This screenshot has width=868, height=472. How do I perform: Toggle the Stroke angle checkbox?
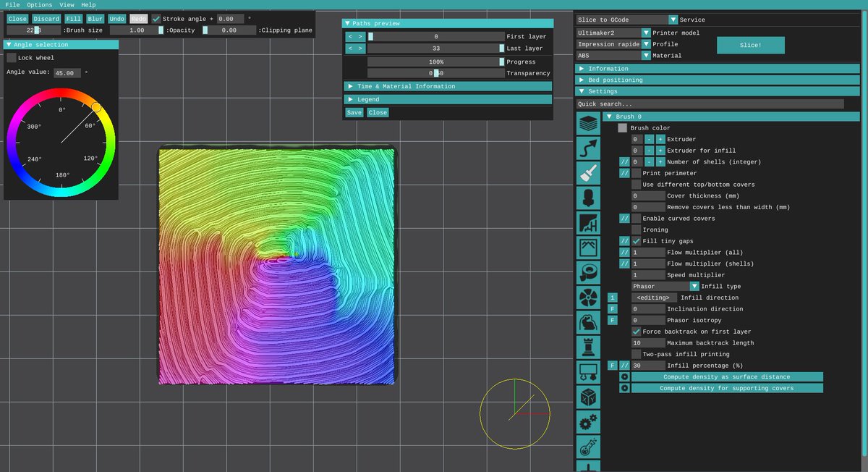(x=156, y=18)
